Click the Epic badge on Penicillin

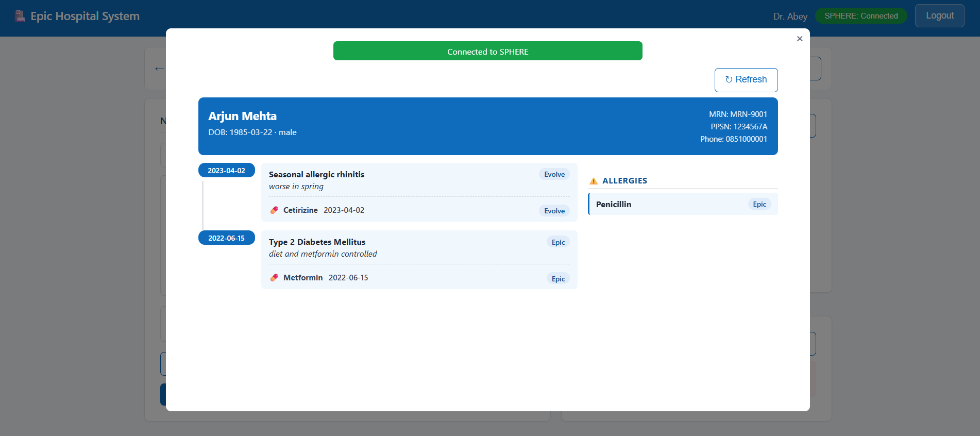click(x=759, y=204)
